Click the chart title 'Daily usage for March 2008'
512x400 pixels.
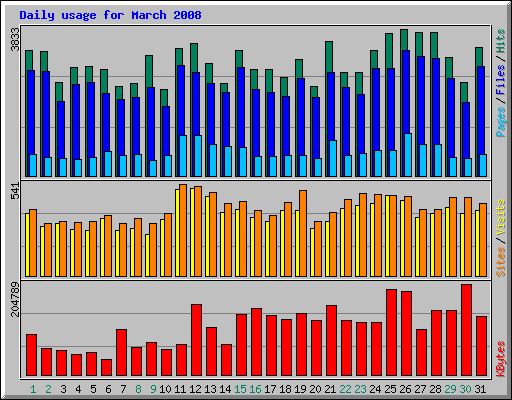click(x=110, y=15)
